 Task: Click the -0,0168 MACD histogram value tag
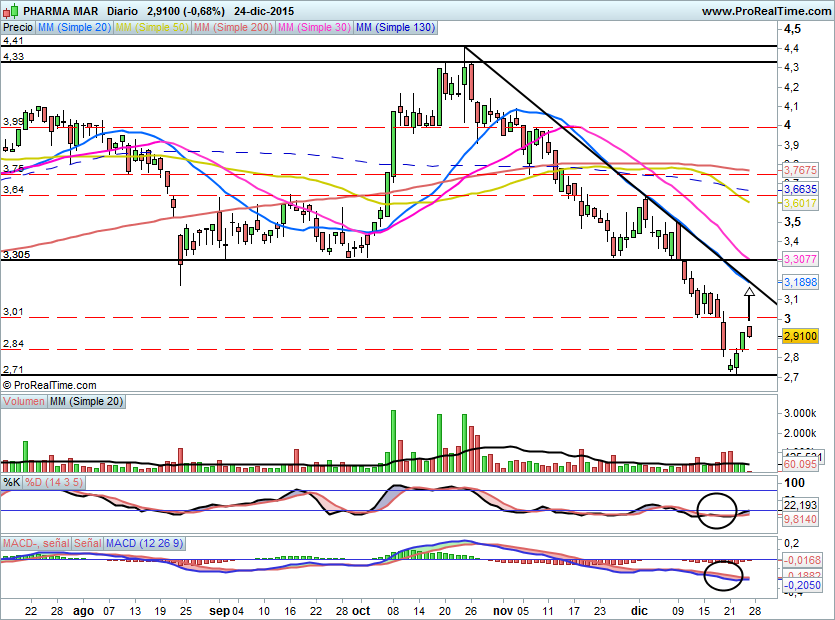pyautogui.click(x=802, y=560)
